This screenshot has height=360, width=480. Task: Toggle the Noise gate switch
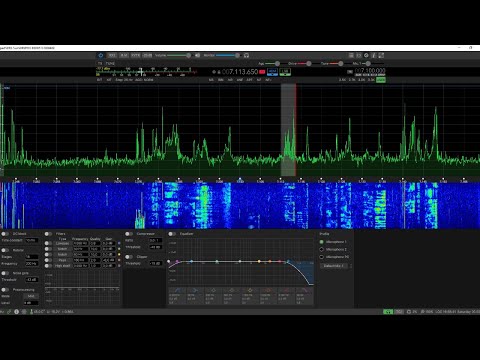click(5, 273)
